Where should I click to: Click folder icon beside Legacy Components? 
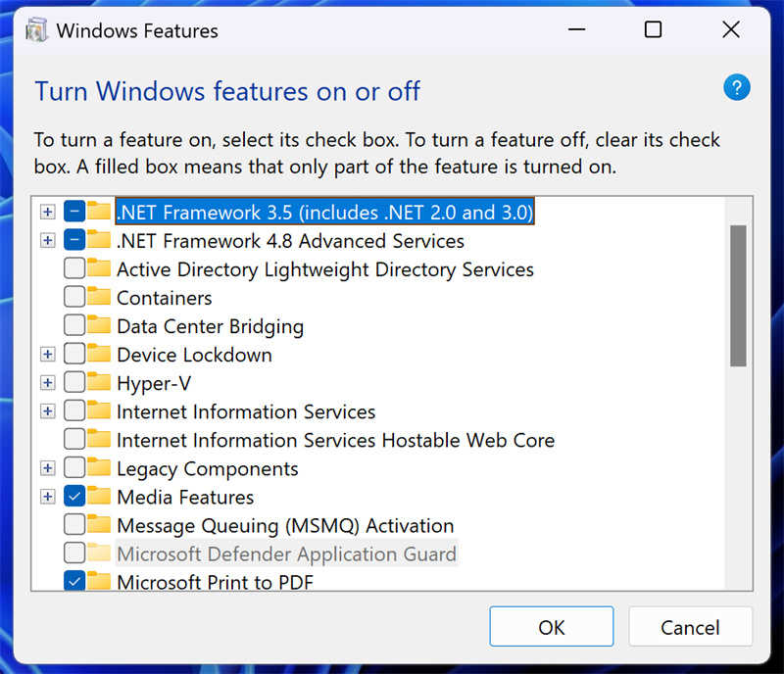point(99,467)
